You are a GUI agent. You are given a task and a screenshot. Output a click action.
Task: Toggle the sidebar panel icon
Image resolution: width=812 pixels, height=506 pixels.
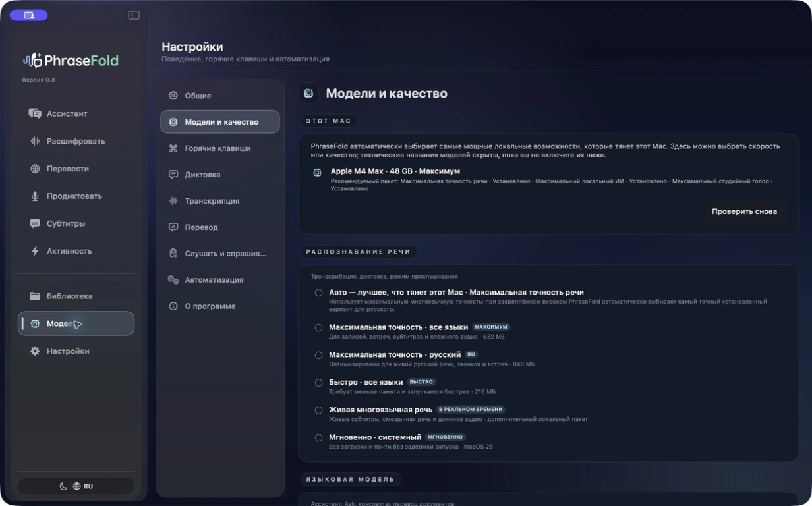click(134, 15)
